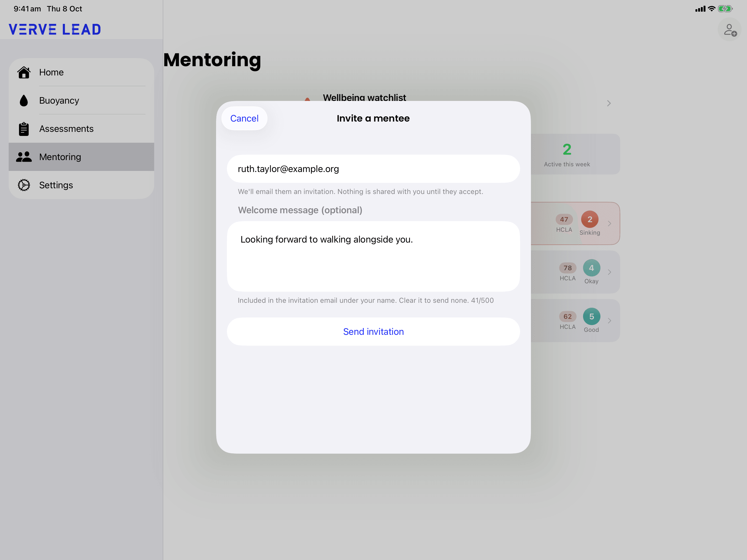
Task: Click the mentee email address field
Action: click(x=373, y=169)
